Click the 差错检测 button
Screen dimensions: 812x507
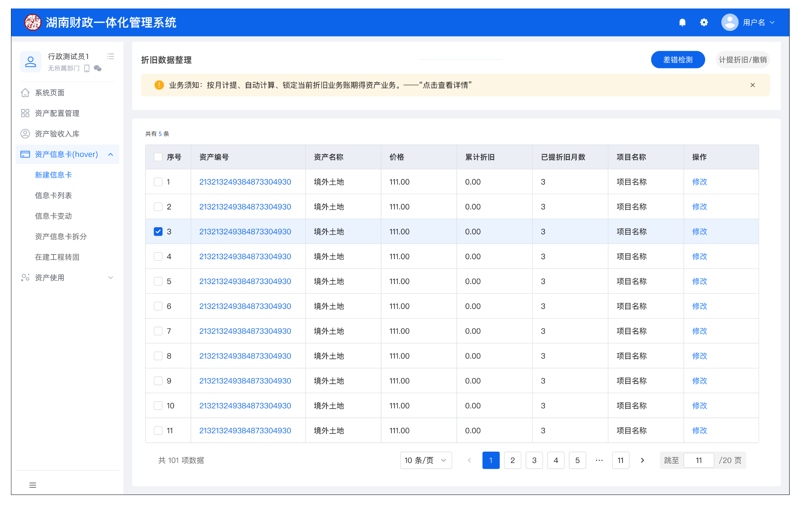[677, 60]
